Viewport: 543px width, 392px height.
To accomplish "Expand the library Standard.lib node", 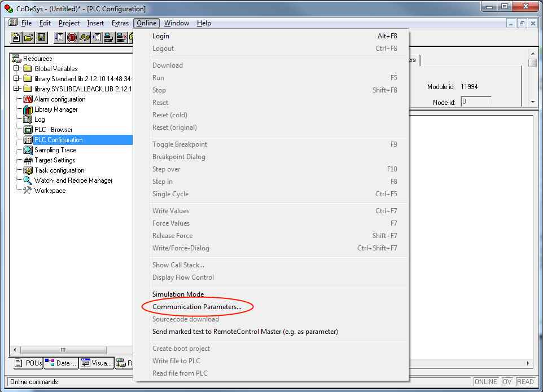I will [x=16, y=78].
